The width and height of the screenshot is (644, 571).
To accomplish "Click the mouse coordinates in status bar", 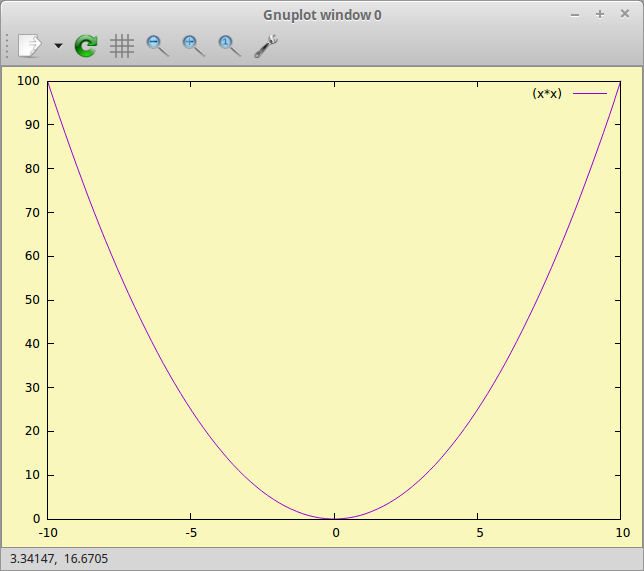I will [x=59, y=559].
